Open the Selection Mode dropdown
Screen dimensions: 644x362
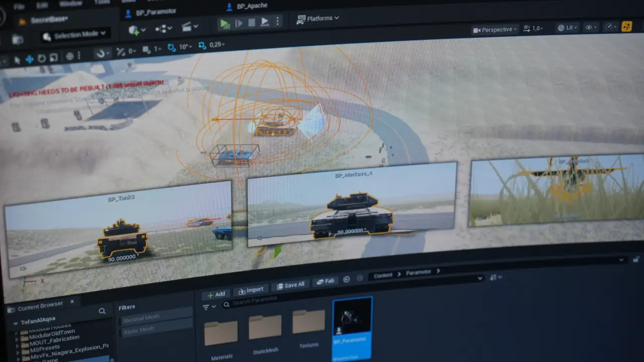point(74,35)
